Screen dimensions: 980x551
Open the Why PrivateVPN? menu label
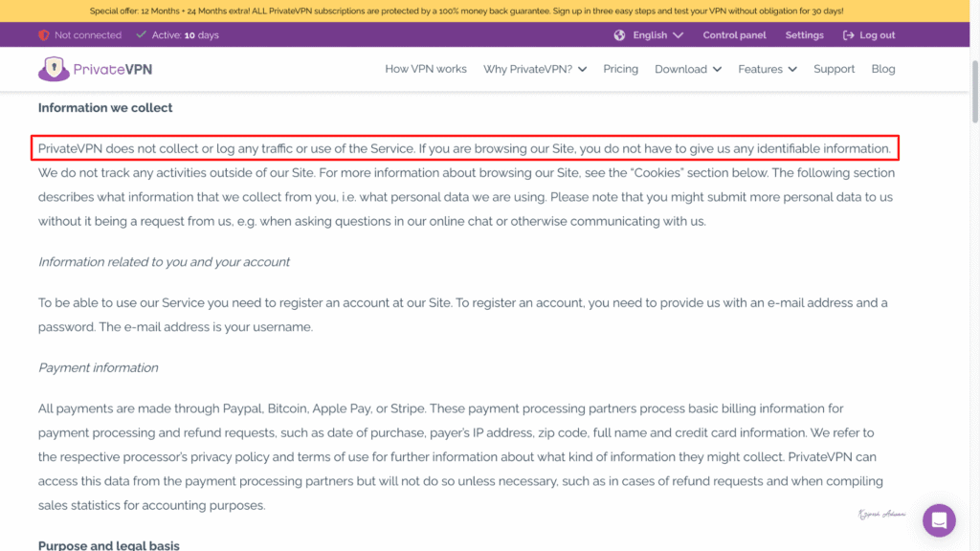pos(527,69)
